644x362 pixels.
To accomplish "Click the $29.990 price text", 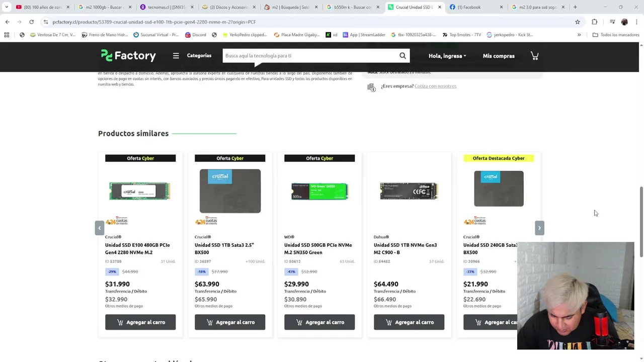I will click(x=296, y=284).
